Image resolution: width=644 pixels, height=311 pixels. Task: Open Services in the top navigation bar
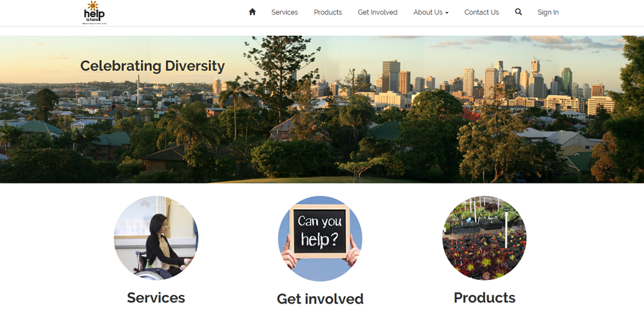(284, 12)
